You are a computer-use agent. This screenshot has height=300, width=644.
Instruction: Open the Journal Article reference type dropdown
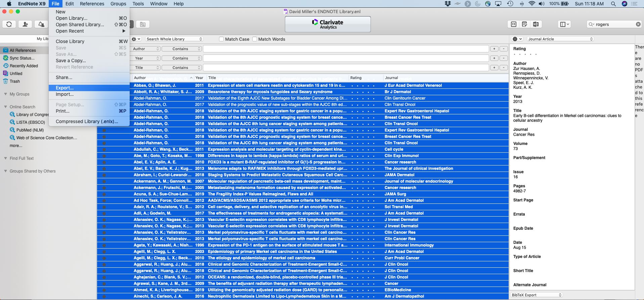560,39
